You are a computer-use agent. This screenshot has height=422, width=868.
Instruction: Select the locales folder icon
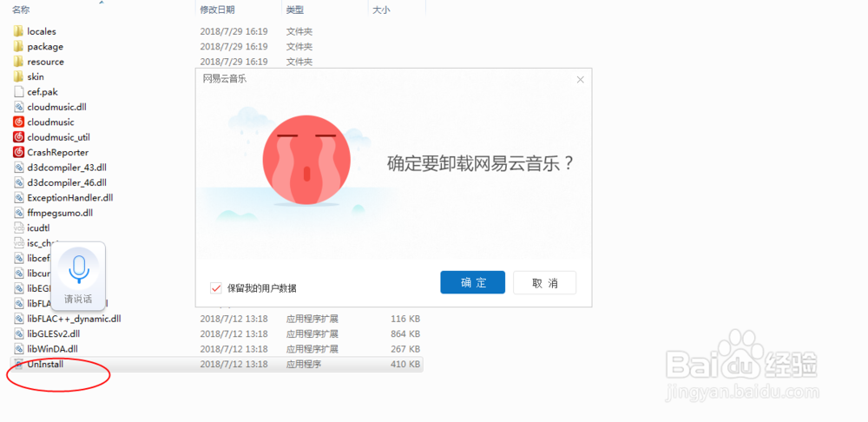coord(18,31)
